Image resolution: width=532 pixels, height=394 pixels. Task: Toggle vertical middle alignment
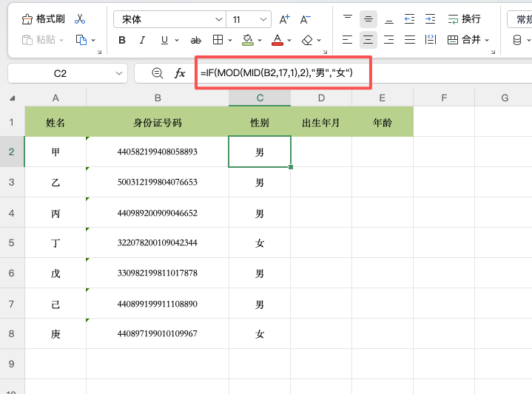pos(368,19)
